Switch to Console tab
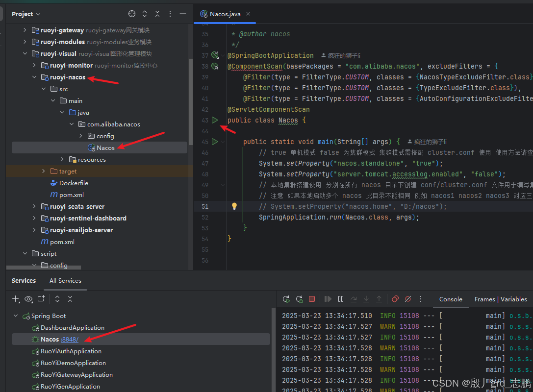533x392 pixels. pyautogui.click(x=451, y=299)
